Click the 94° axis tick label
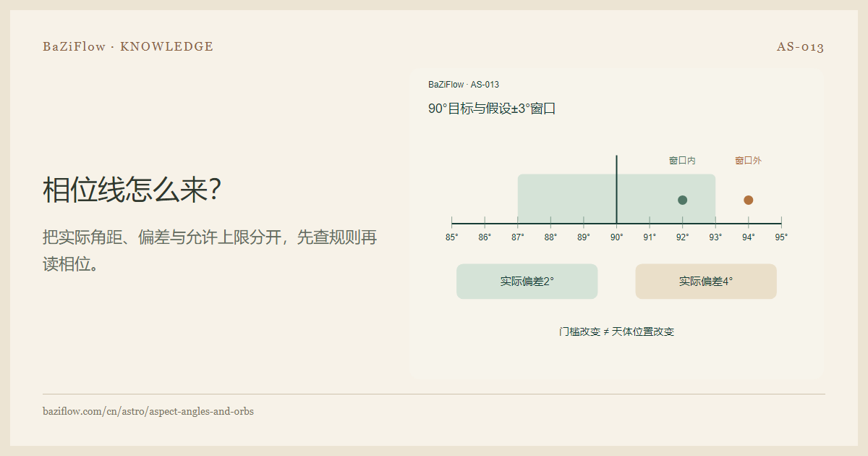This screenshot has width=868, height=456. [748, 237]
